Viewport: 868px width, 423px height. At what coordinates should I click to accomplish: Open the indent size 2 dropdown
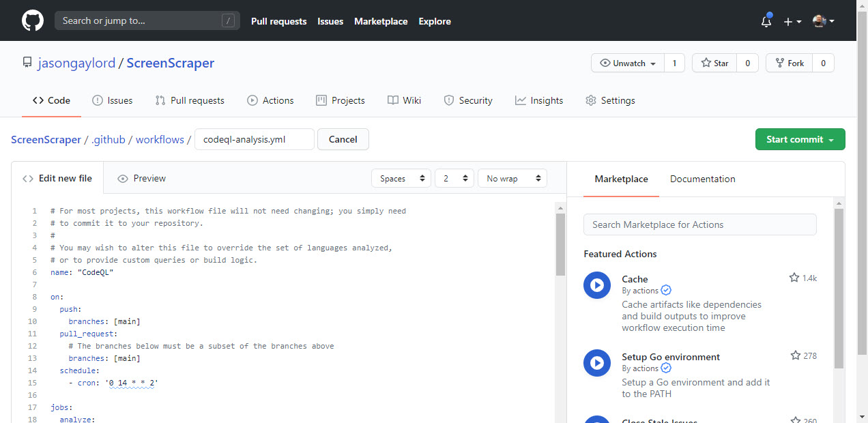pos(454,179)
